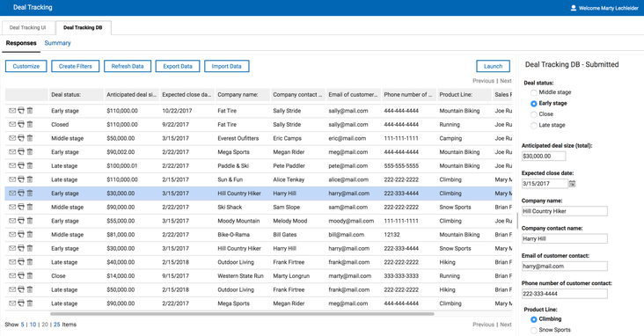Click the Export Data button
Screen dimensions: 644x336
pyautogui.click(x=178, y=66)
